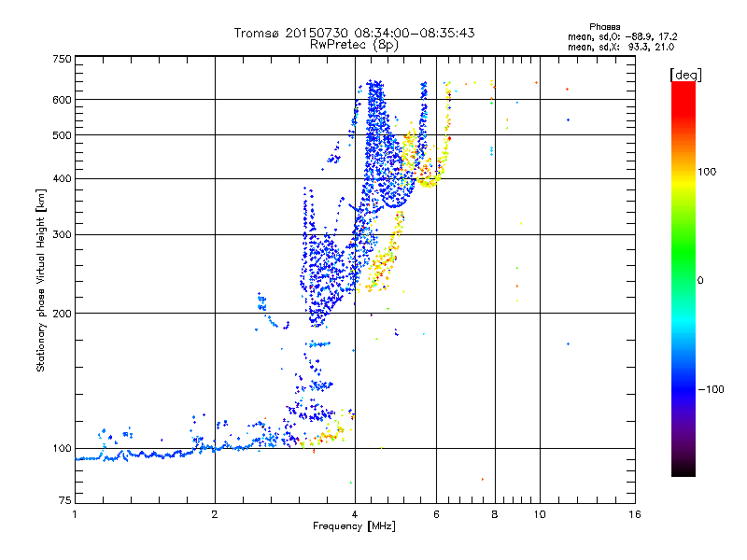
Task: Click the colorbar tick label '0'
Action: (700, 281)
